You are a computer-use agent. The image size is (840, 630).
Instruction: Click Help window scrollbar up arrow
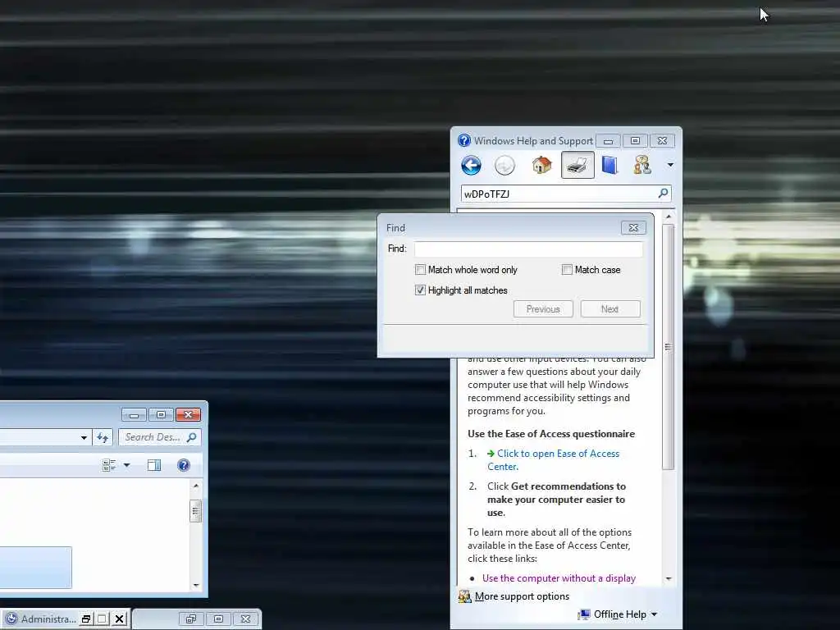[668, 217]
